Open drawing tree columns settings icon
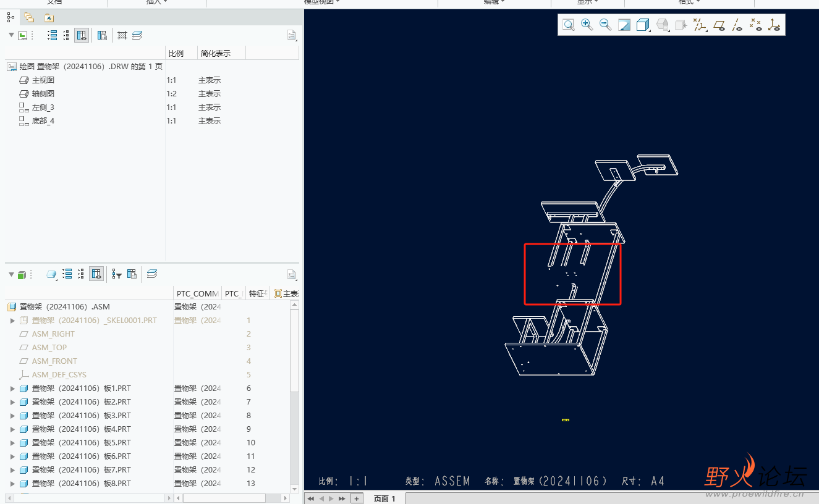 click(x=102, y=35)
